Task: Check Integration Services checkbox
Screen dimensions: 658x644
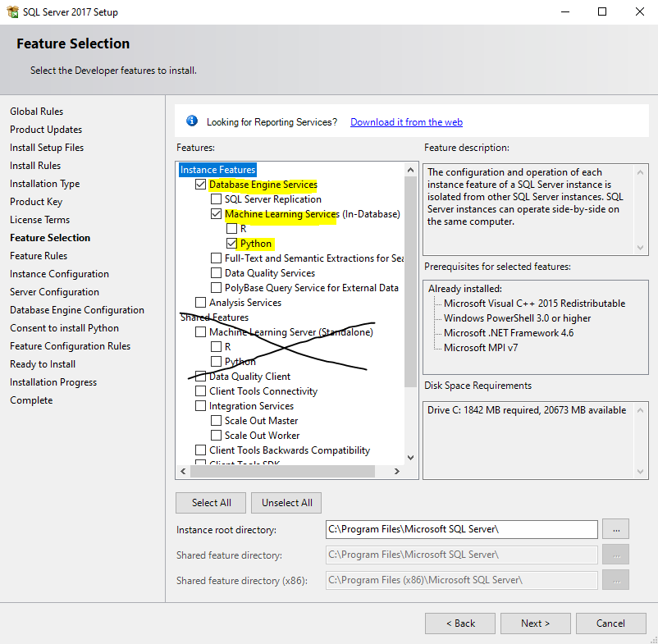Action: (x=200, y=406)
